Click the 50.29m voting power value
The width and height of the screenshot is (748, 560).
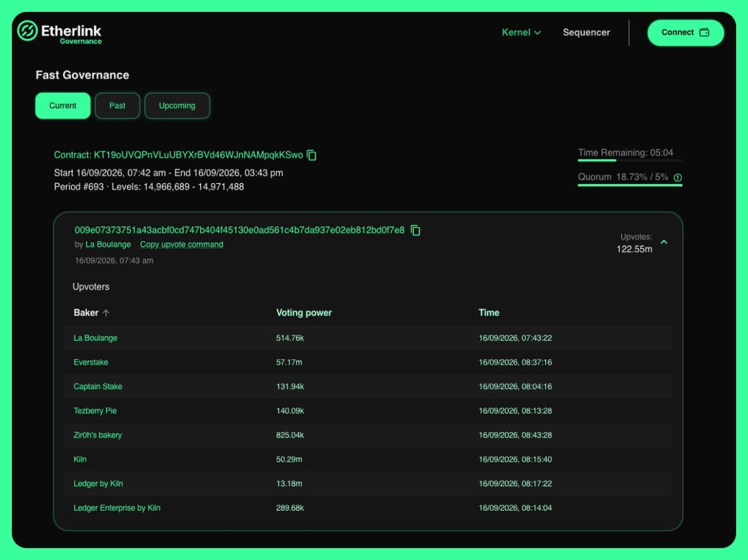289,460
